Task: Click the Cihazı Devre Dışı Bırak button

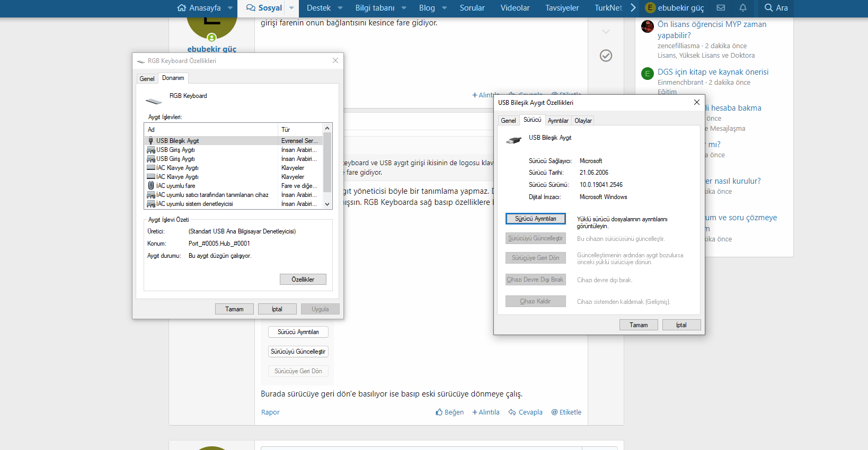Action: click(536, 280)
